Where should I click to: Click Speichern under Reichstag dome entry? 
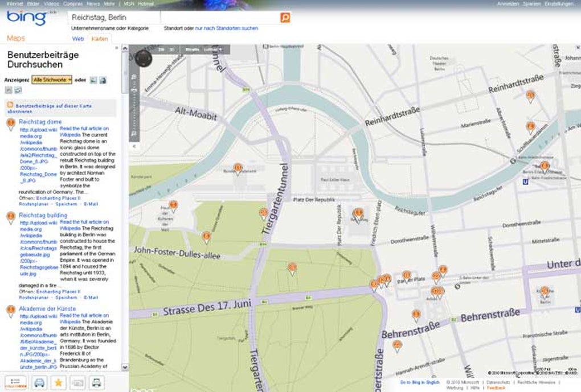[x=66, y=204]
